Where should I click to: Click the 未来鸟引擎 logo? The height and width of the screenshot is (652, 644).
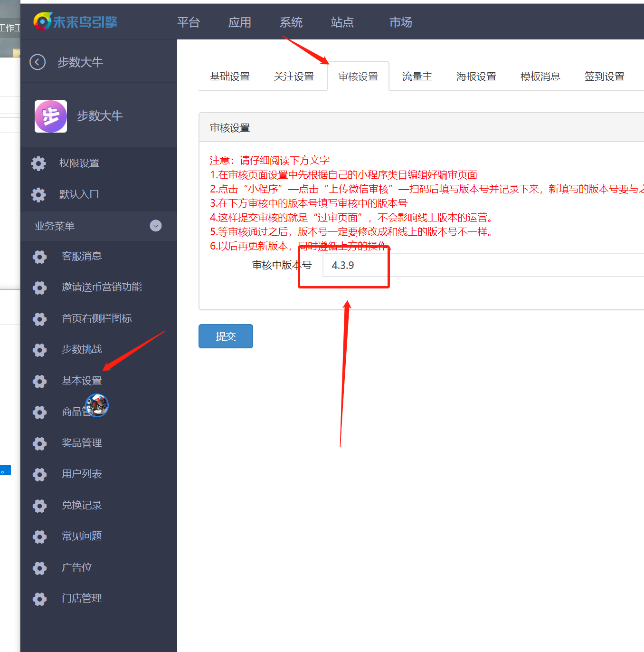tap(76, 21)
